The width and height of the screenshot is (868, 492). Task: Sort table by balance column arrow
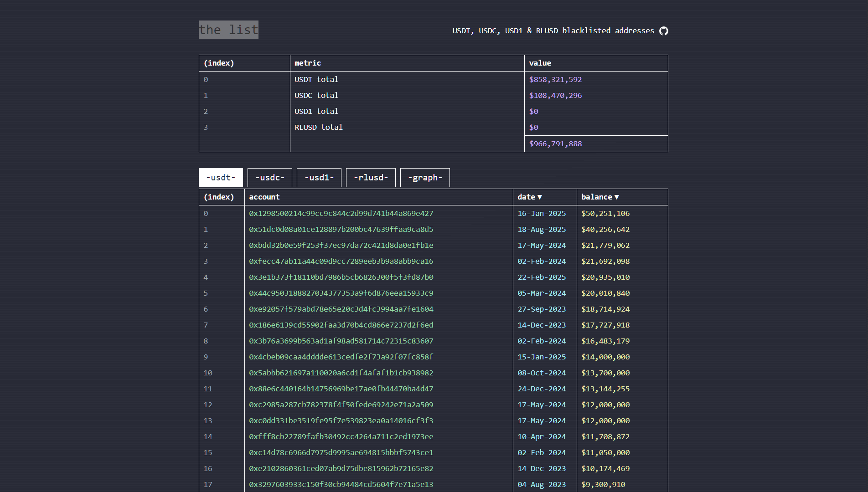click(x=616, y=197)
